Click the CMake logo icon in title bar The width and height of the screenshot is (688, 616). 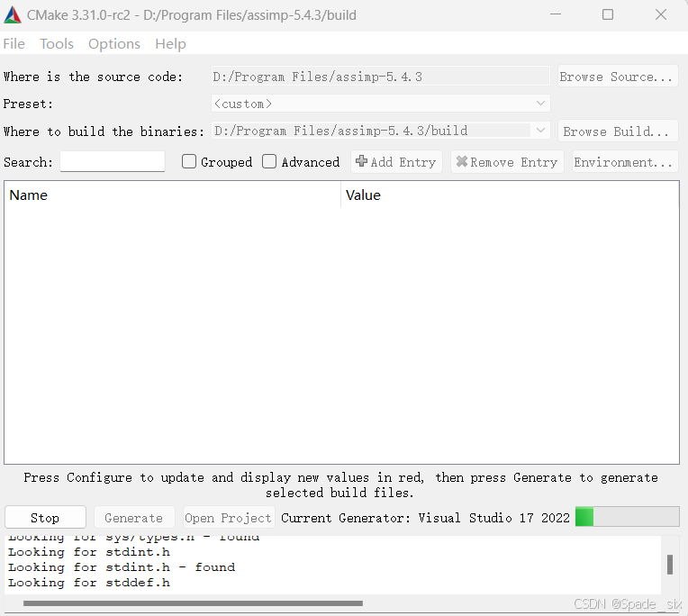(x=13, y=15)
